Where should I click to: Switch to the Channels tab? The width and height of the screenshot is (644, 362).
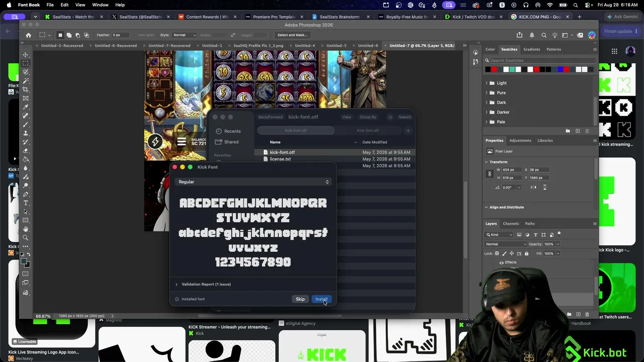coord(511,224)
